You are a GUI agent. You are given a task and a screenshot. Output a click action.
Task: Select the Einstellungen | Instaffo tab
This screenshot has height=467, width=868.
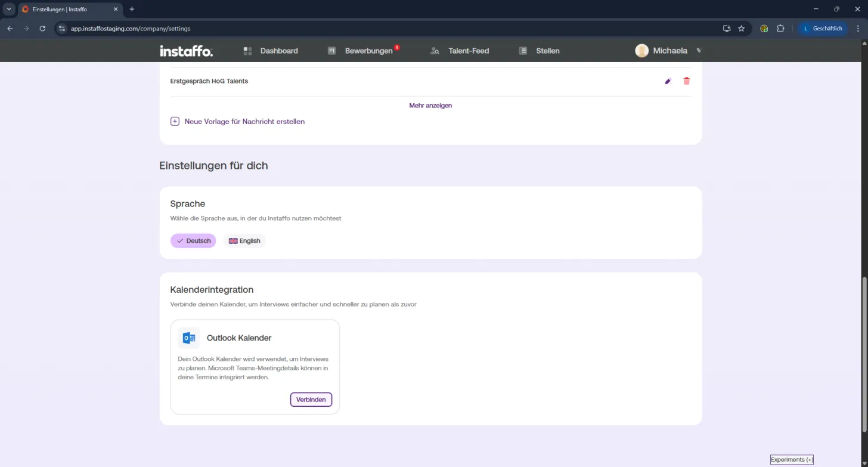point(70,9)
